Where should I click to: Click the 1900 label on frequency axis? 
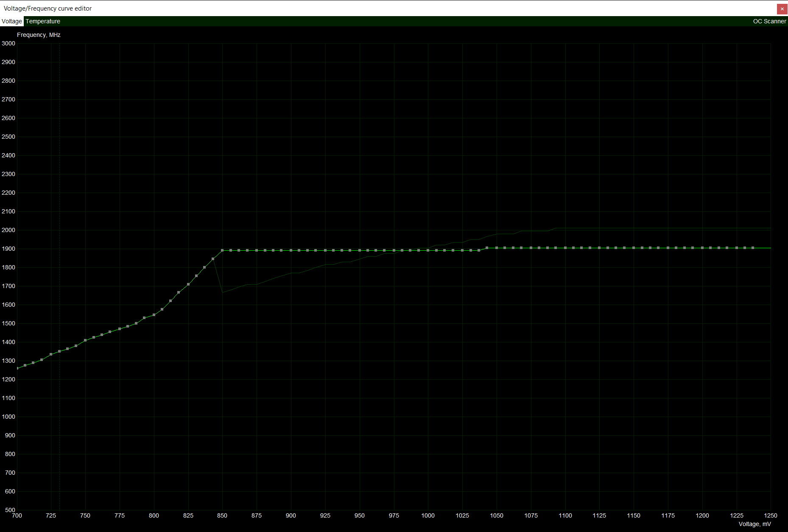click(x=8, y=249)
